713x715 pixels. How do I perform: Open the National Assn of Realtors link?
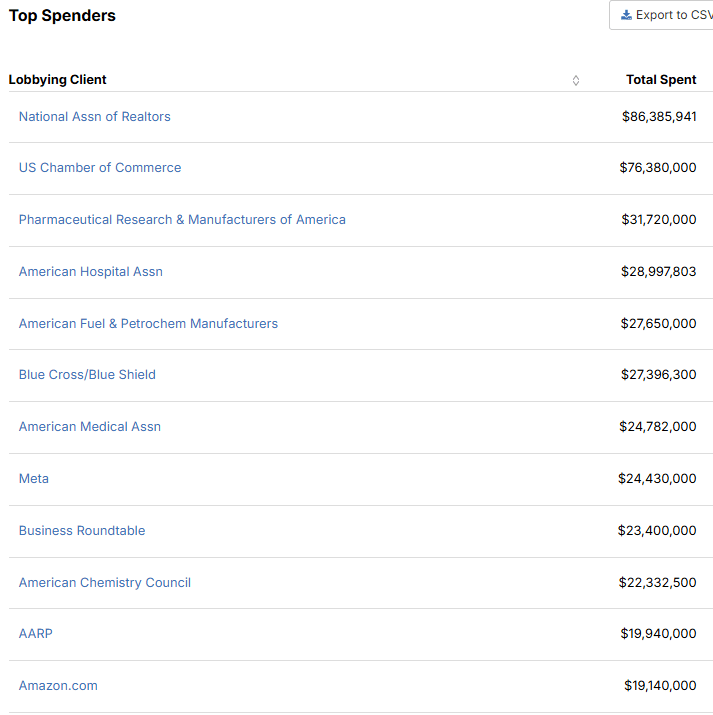94,116
